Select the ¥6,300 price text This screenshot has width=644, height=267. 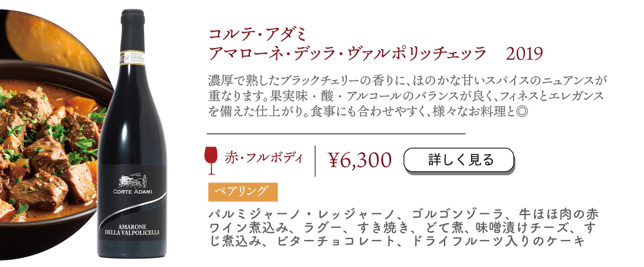(360, 160)
